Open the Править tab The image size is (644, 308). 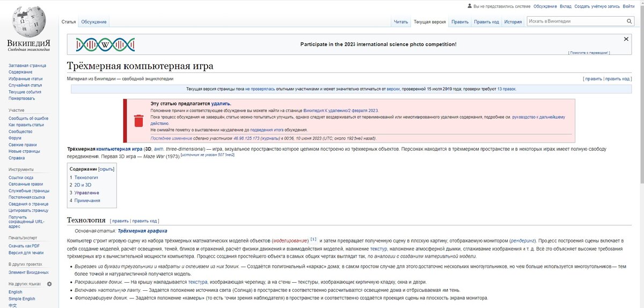click(460, 22)
